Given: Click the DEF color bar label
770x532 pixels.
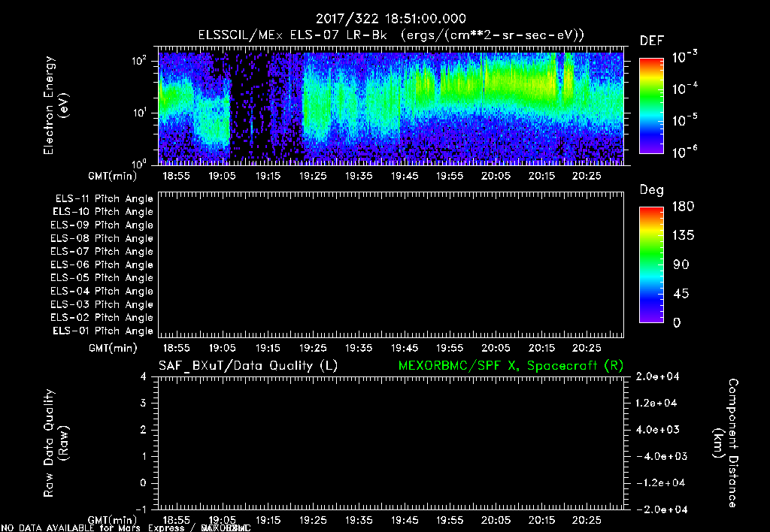Looking at the screenshot, I should (x=652, y=41).
